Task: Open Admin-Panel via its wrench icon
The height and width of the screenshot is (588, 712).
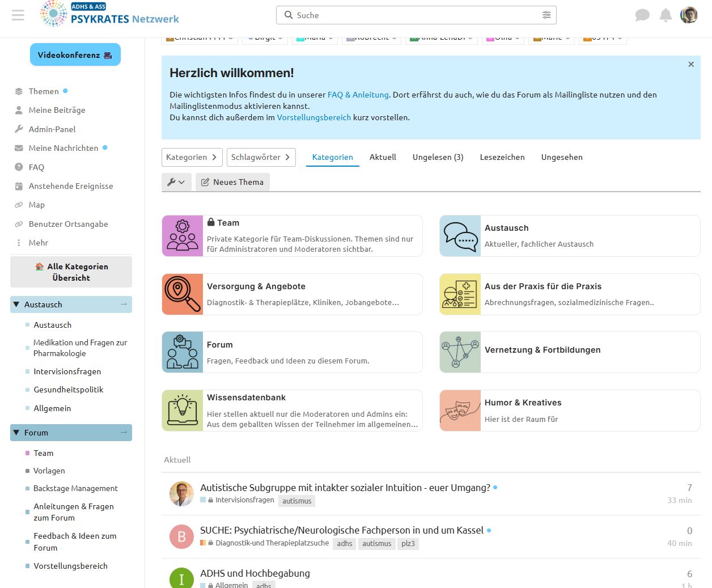Action: tap(19, 129)
